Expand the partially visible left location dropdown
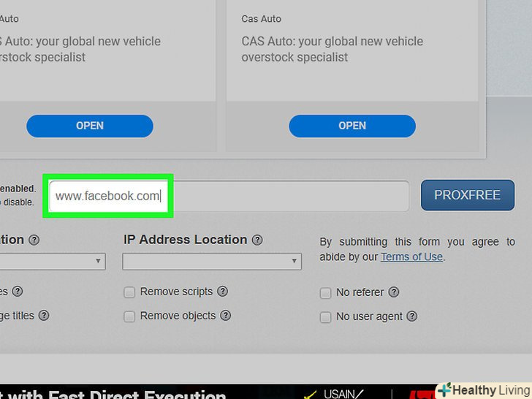532x399 pixels. click(53, 262)
